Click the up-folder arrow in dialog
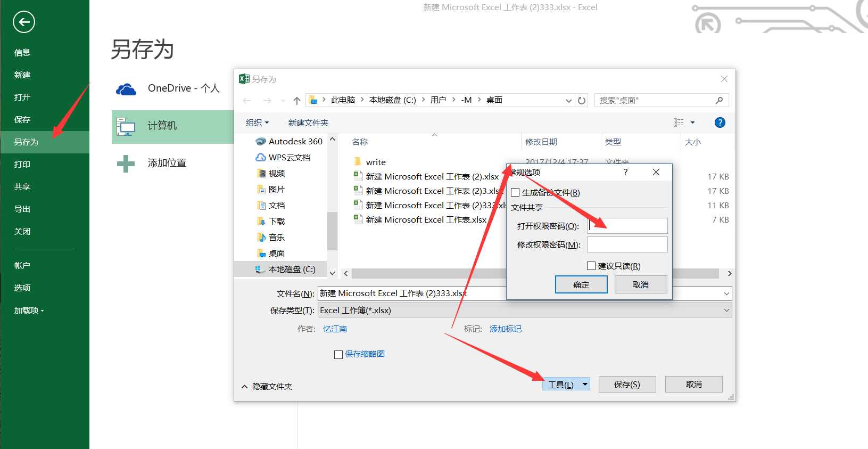 tap(297, 101)
